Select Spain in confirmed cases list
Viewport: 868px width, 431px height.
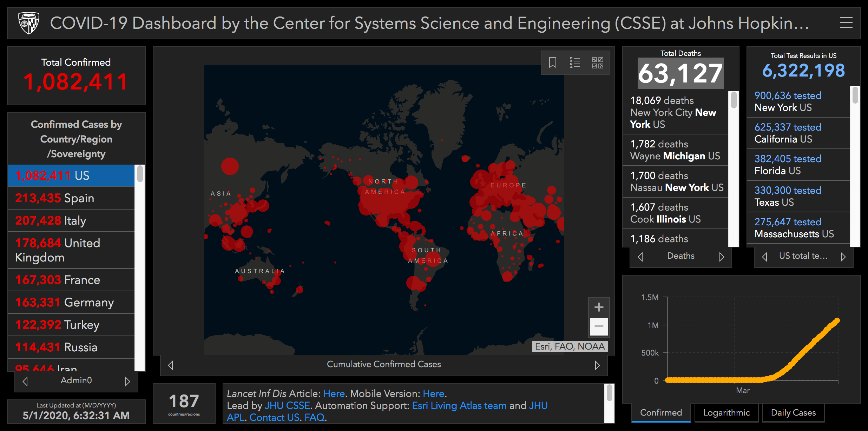71,198
